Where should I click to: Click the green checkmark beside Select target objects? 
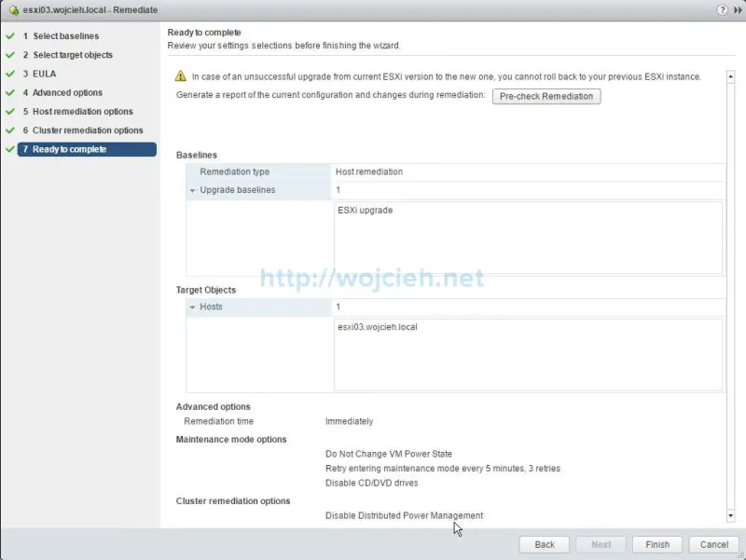tap(9, 54)
